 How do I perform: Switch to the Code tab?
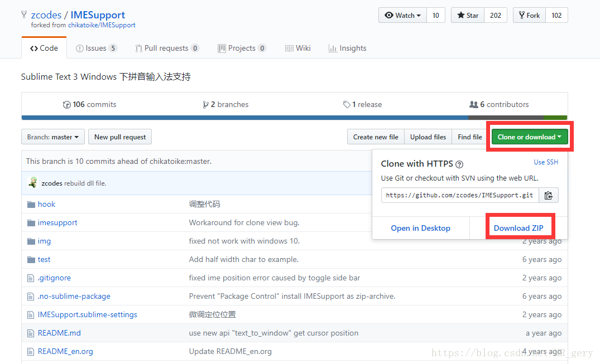[44, 48]
